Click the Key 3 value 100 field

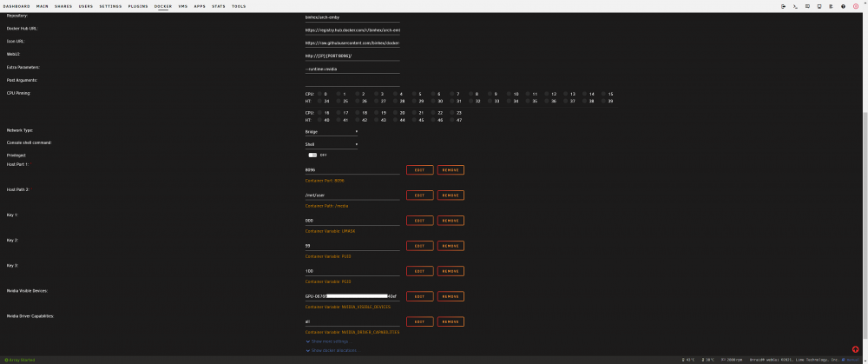(x=352, y=271)
